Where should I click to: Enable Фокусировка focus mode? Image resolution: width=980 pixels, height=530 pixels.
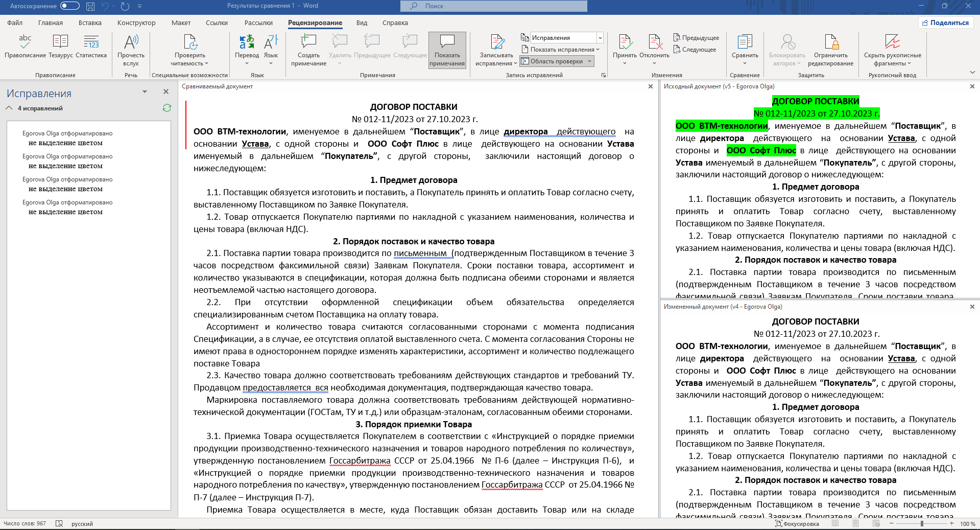797,523
